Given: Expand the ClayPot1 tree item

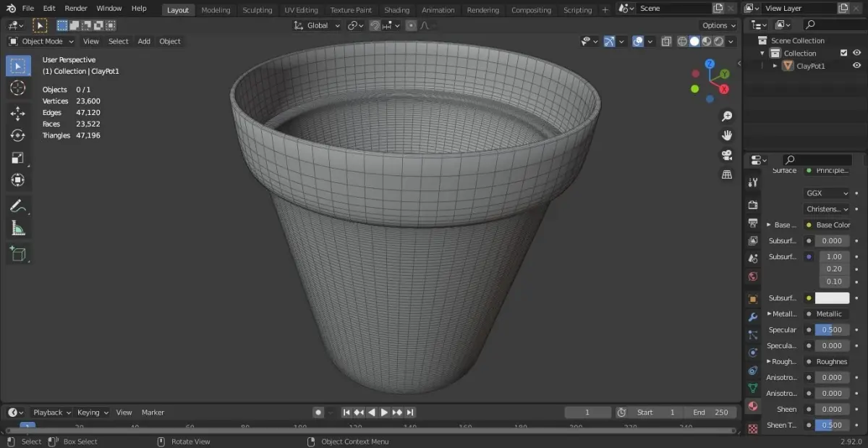Looking at the screenshot, I should [775, 66].
